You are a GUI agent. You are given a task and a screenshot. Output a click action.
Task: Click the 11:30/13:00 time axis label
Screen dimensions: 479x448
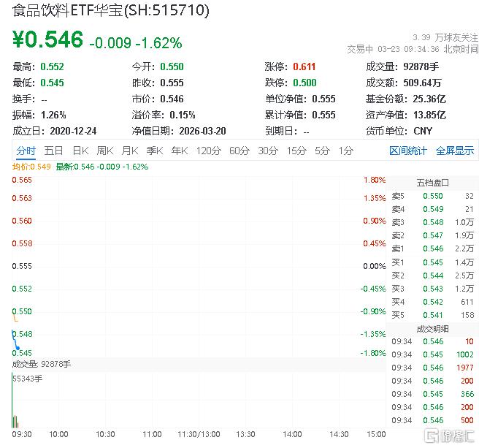click(199, 434)
